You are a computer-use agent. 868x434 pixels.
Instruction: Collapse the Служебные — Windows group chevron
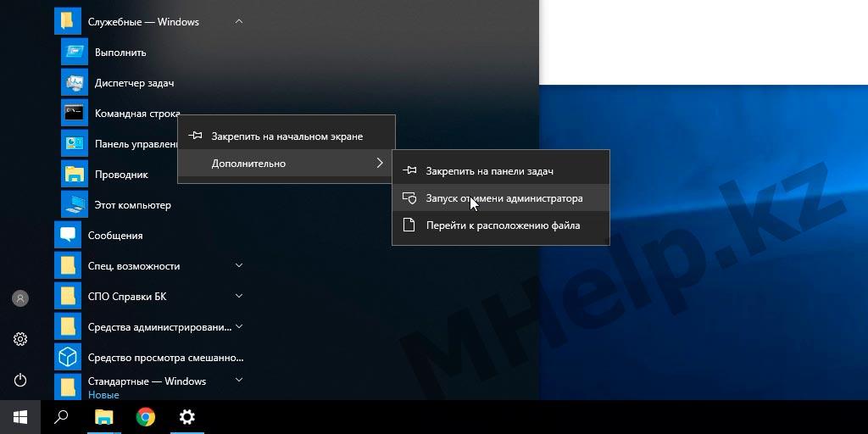tap(238, 21)
